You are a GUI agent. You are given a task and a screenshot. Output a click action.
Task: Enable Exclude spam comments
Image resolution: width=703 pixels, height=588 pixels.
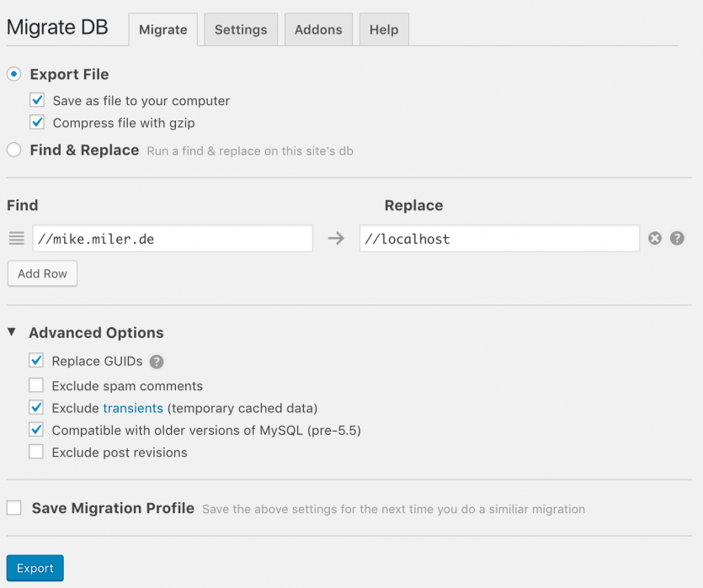35,385
